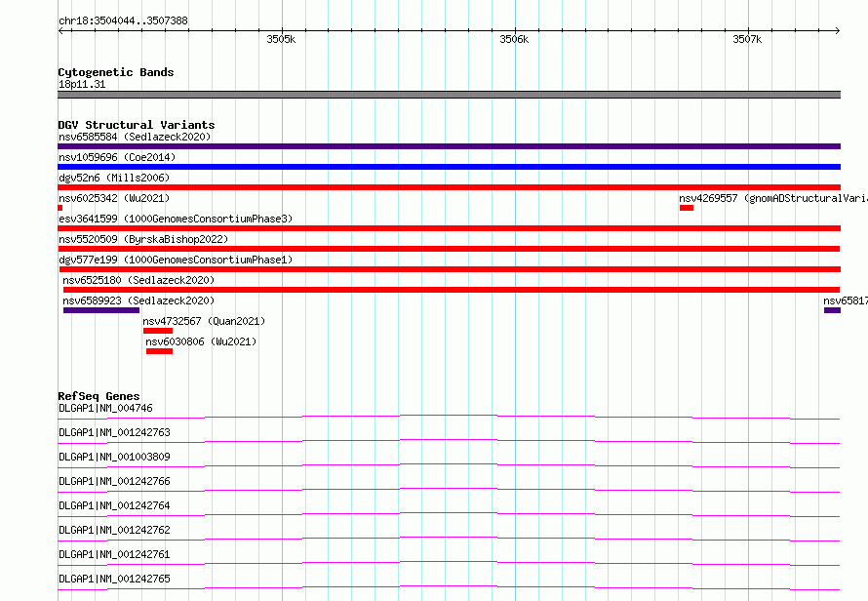The width and height of the screenshot is (868, 601).
Task: Click the small red nsv6025342 feature
Action: coord(59,208)
